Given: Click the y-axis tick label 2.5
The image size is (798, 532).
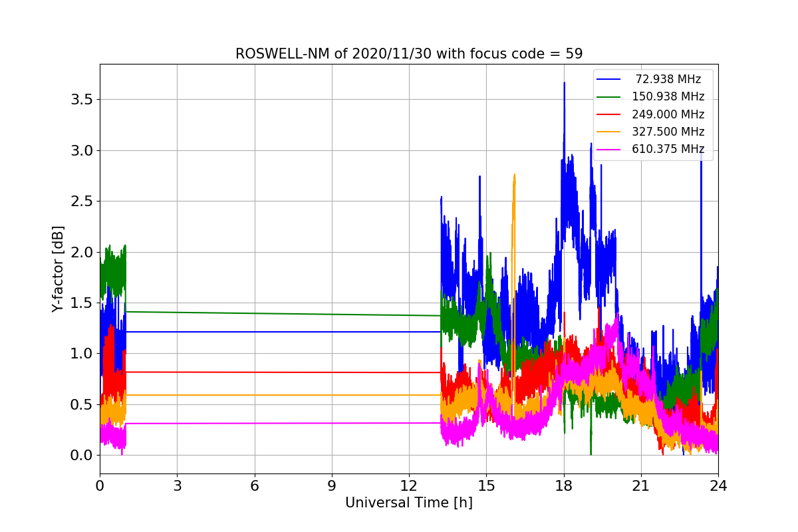Looking at the screenshot, I should click(81, 201).
